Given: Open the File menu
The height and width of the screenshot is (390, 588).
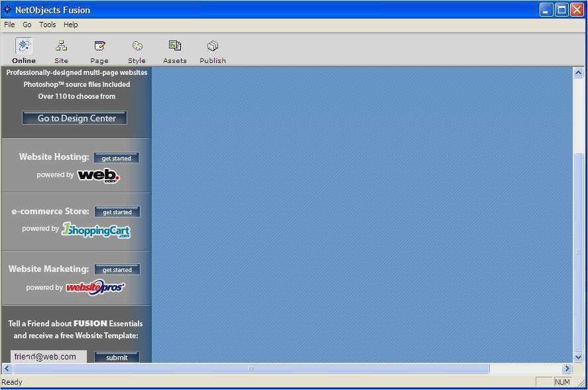Looking at the screenshot, I should click(x=9, y=25).
